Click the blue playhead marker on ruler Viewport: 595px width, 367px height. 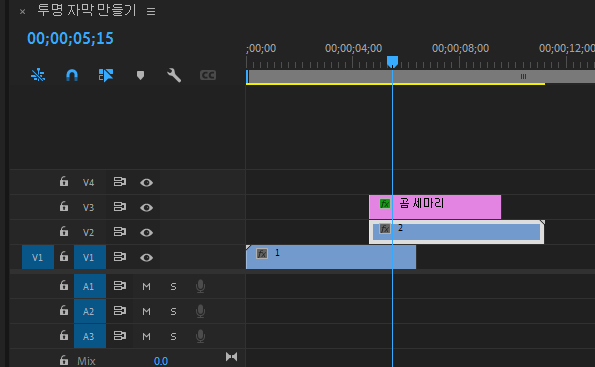coord(392,61)
